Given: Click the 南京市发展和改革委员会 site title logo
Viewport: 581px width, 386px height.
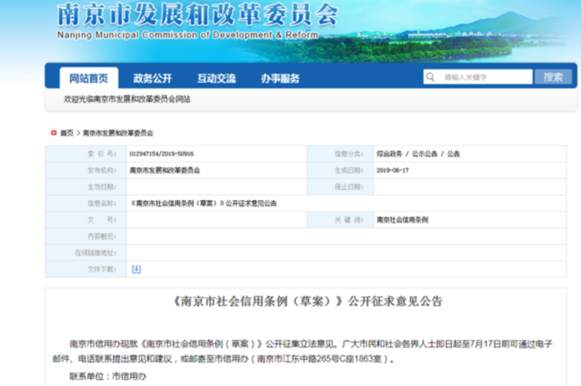Looking at the screenshot, I should tap(197, 15).
